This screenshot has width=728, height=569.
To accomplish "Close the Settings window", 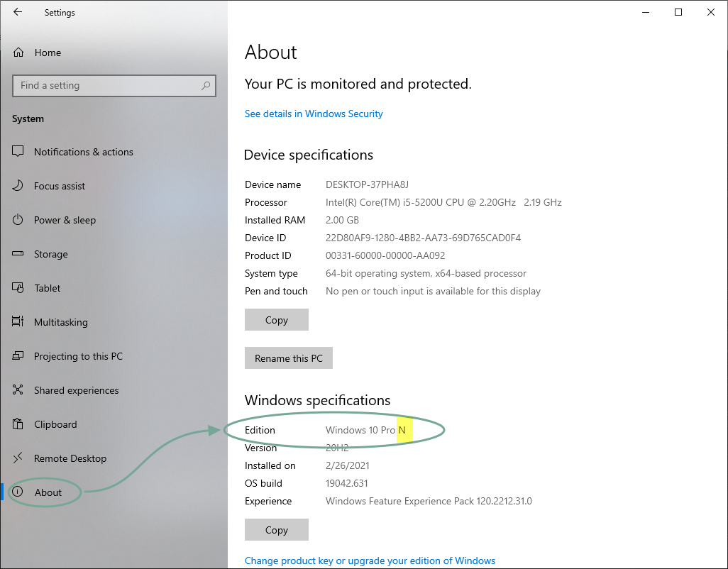I will tap(711, 12).
